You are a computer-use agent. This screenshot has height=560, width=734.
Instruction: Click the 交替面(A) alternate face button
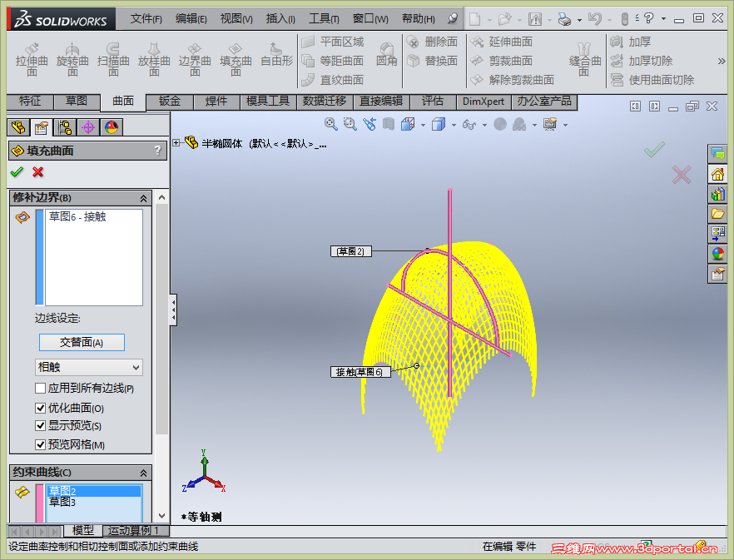click(x=82, y=342)
